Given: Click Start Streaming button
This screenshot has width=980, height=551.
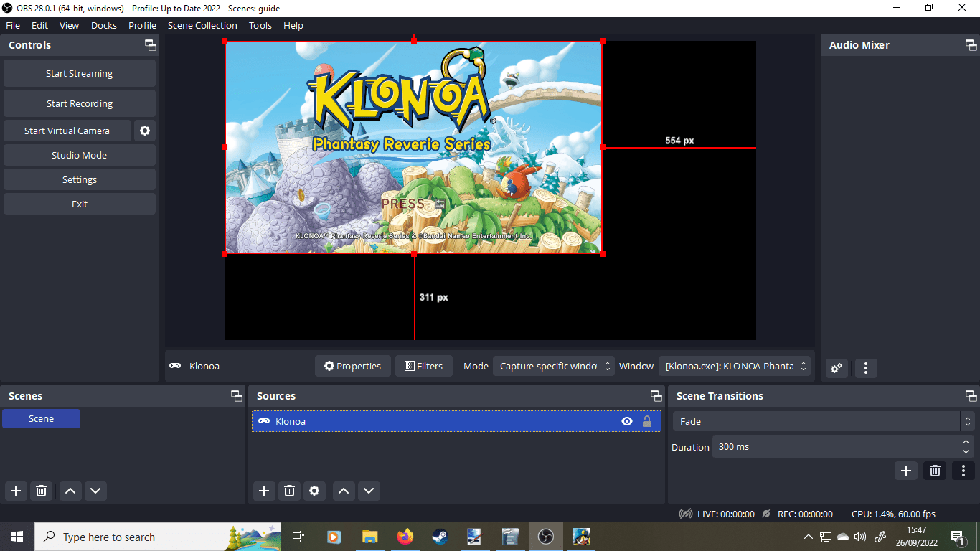Looking at the screenshot, I should click(80, 73).
